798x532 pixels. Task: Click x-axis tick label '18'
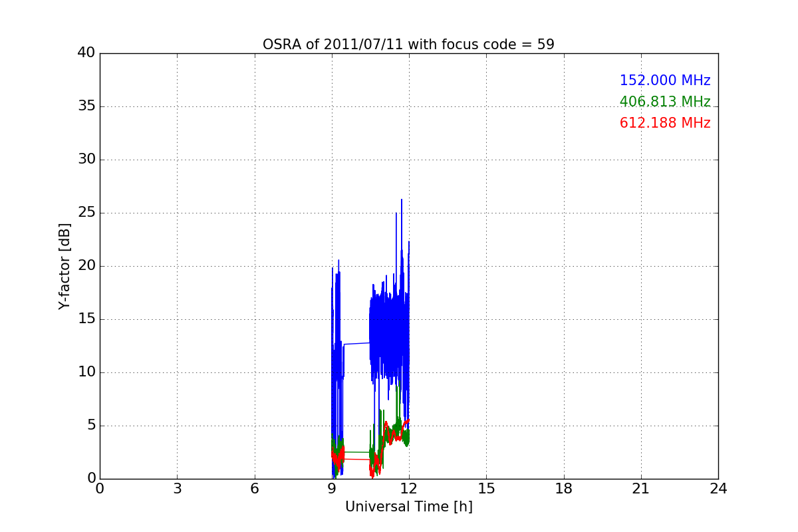[x=564, y=488]
